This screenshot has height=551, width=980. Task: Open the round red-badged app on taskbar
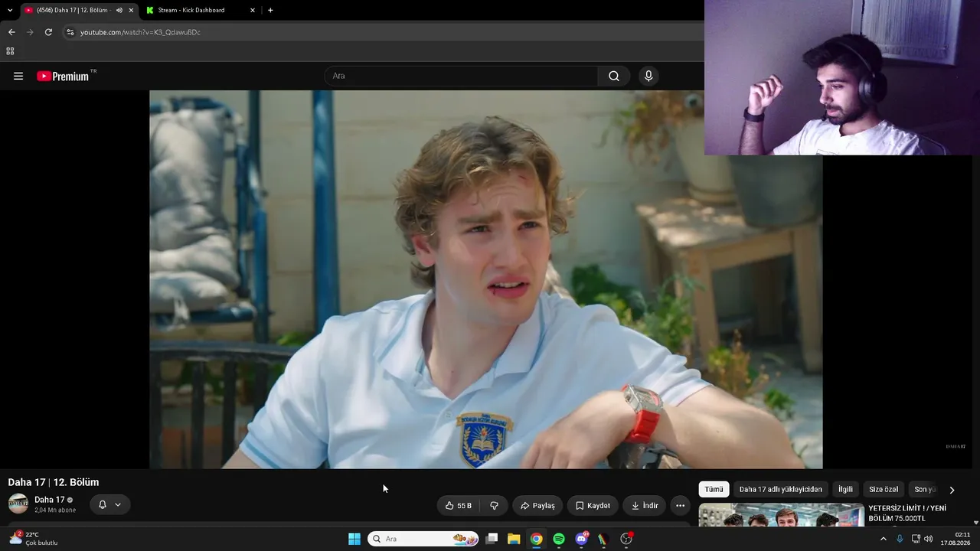point(626,539)
